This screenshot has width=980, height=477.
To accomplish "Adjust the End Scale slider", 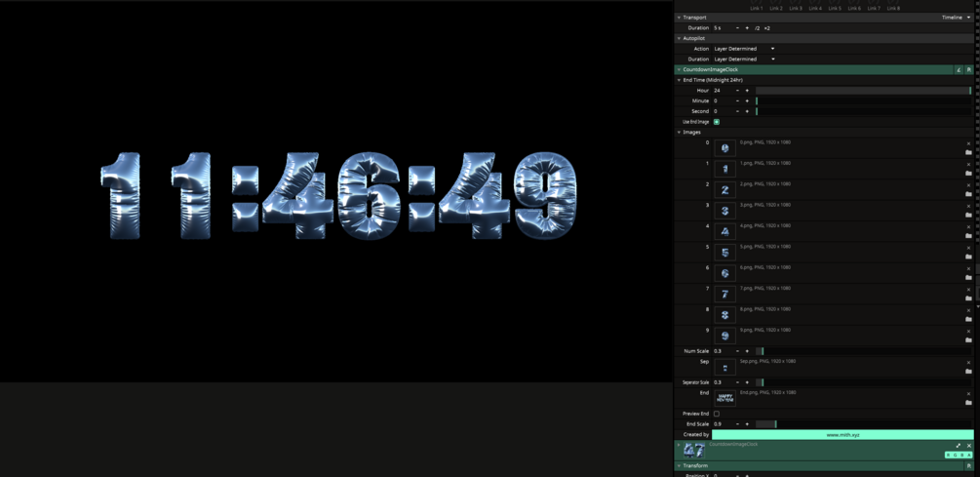I will point(864,424).
